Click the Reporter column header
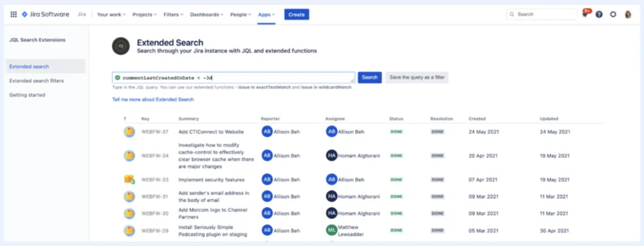Screen dimensions: 644x246 tap(270, 119)
